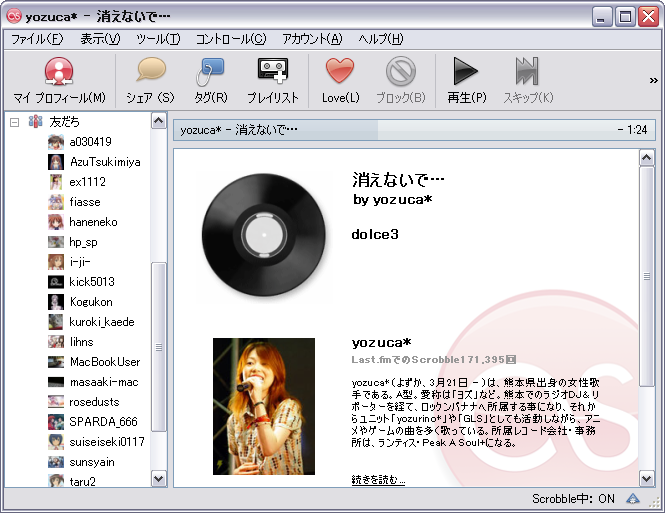Screen dimensions: 665x513
Task: Select friend a030419 avatar
Action: pos(56,142)
